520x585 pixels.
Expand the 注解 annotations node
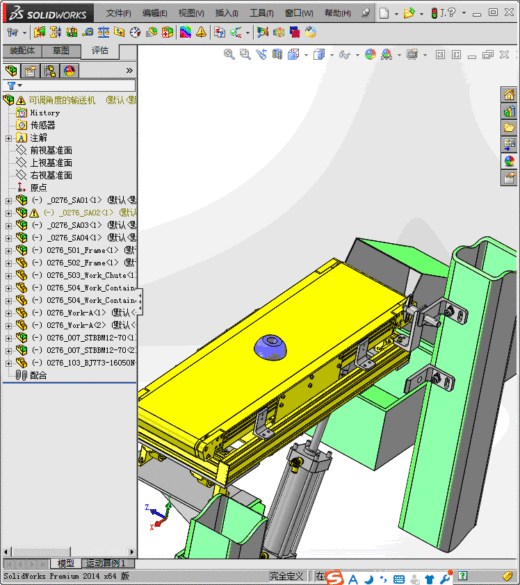8,138
